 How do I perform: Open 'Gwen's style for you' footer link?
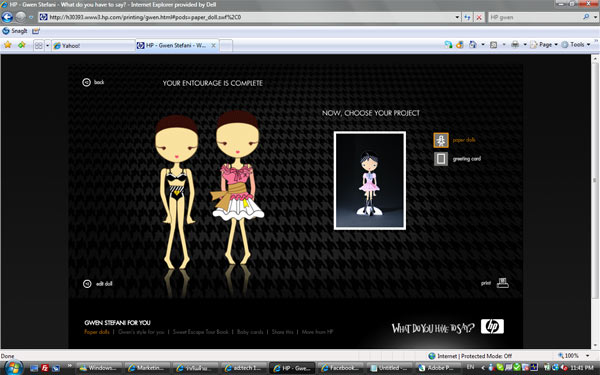coord(141,332)
